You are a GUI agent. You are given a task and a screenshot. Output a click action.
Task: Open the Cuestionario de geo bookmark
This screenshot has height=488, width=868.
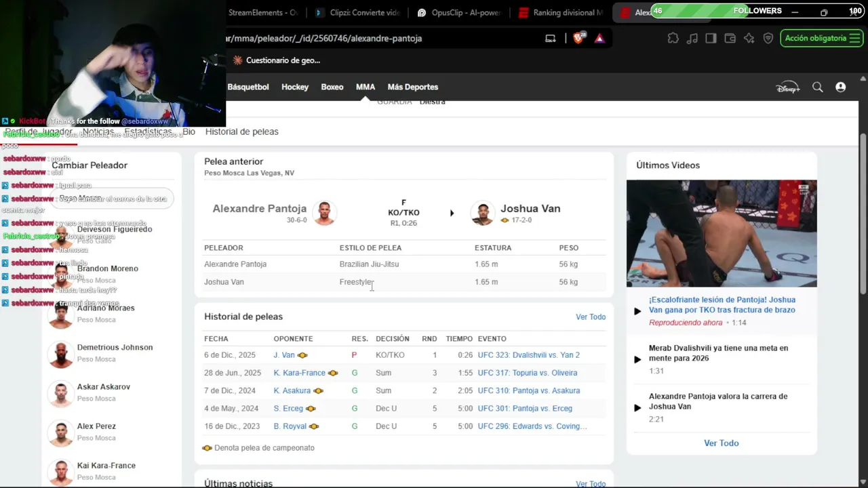[x=277, y=60]
